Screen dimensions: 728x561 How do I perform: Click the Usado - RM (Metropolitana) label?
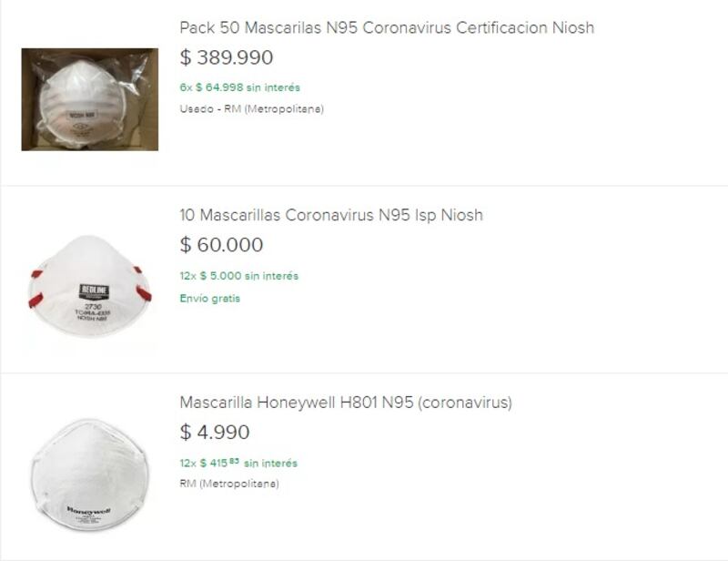tap(252, 108)
